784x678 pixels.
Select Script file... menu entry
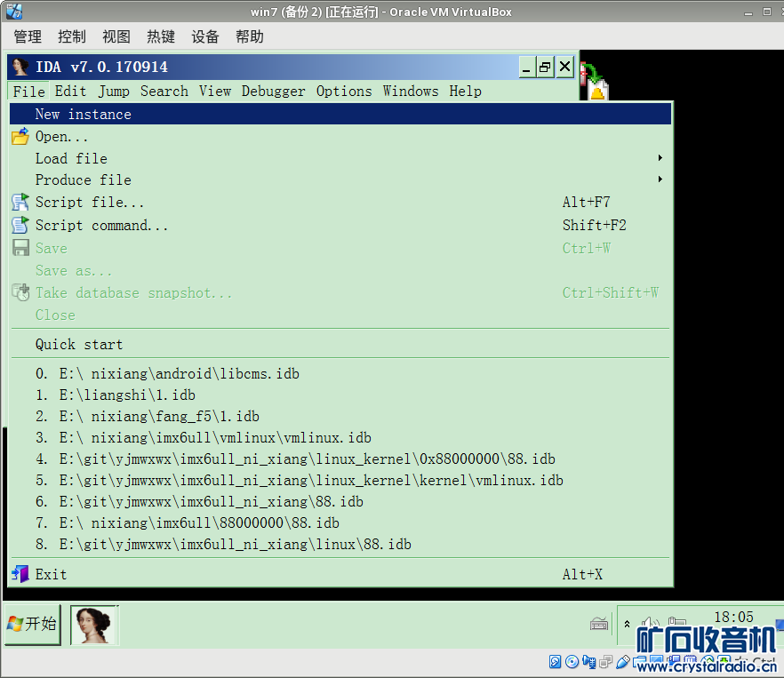pyautogui.click(x=340, y=202)
